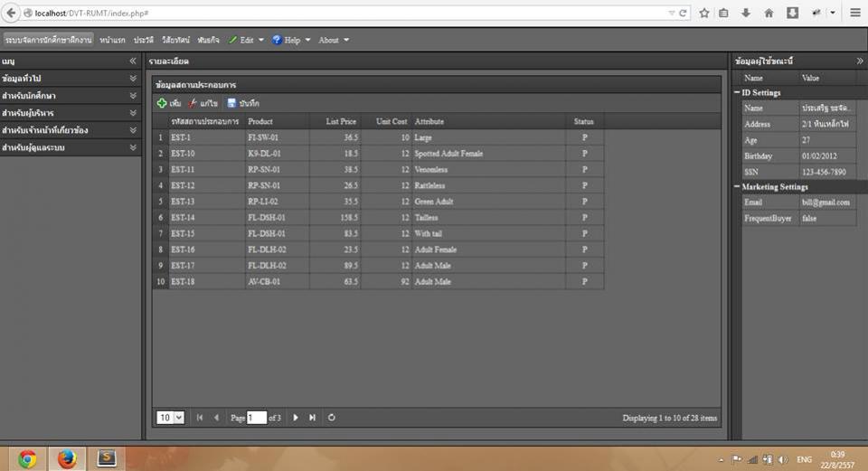Click the ประวัติ menu item
The width and height of the screenshot is (868, 471).
pos(144,40)
